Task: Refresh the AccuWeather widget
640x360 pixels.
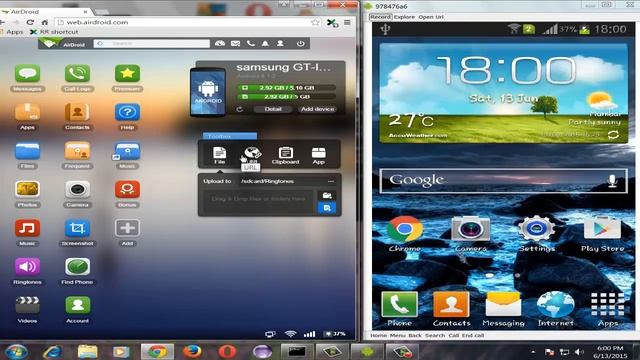Action: [613, 135]
